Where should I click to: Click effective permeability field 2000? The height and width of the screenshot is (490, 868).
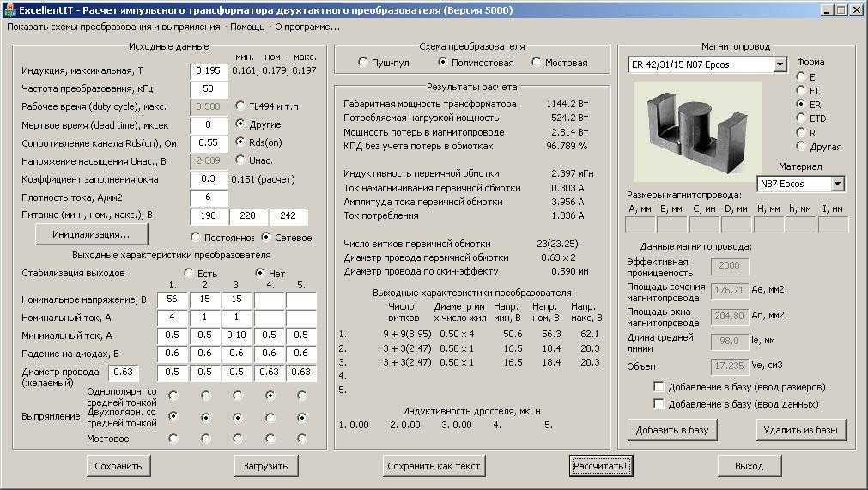pyautogui.click(x=730, y=266)
